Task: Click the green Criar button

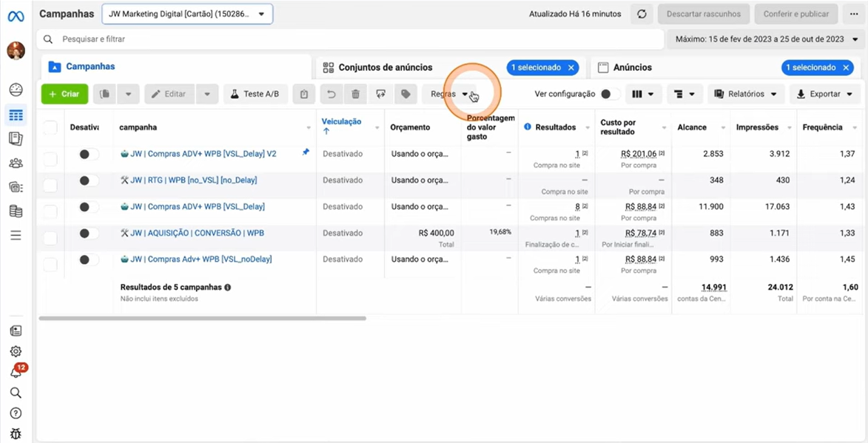Action: pyautogui.click(x=64, y=94)
